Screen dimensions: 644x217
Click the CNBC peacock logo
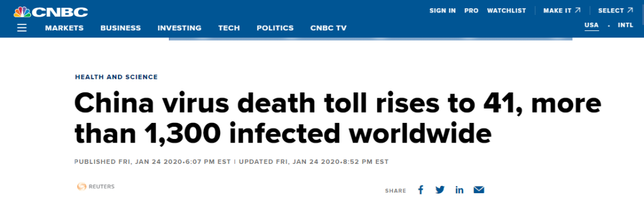(51, 12)
